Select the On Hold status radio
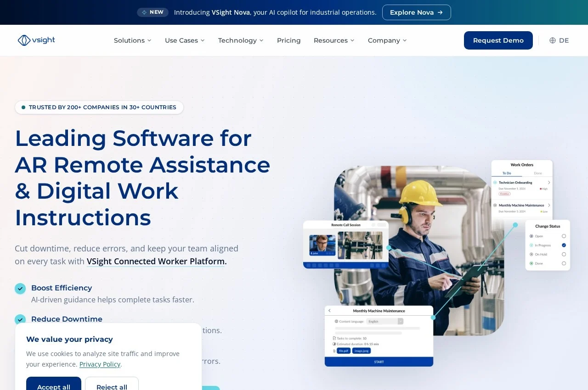 (x=564, y=254)
